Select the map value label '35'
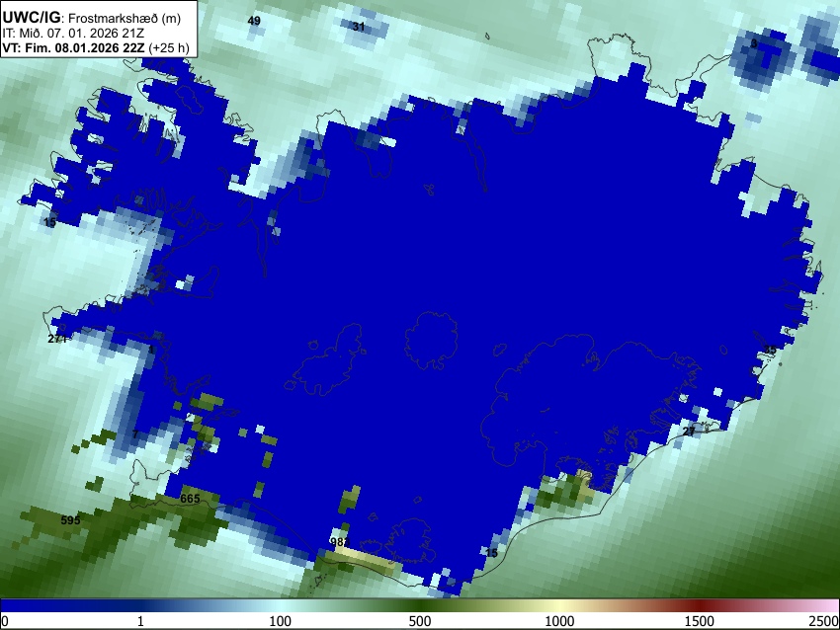The width and height of the screenshot is (840, 630). (x=769, y=351)
